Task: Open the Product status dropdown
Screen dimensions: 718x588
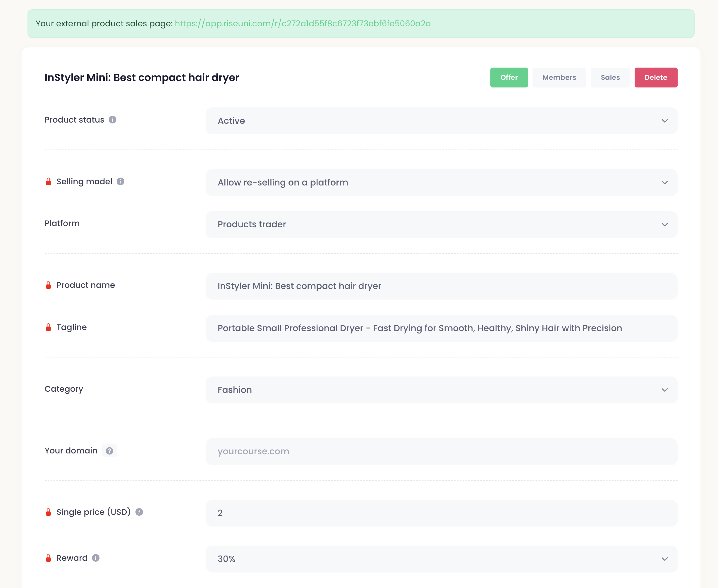Action: [441, 121]
